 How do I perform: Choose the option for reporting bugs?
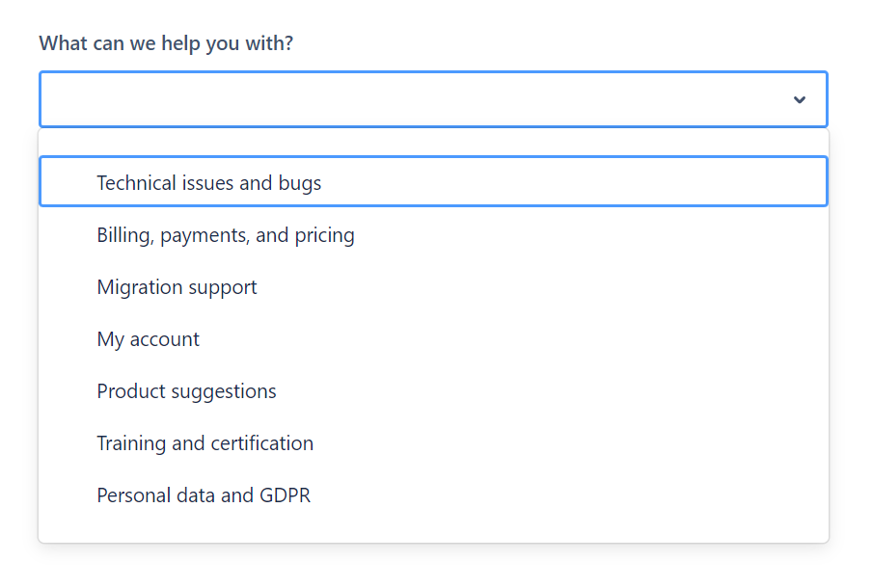point(209,182)
